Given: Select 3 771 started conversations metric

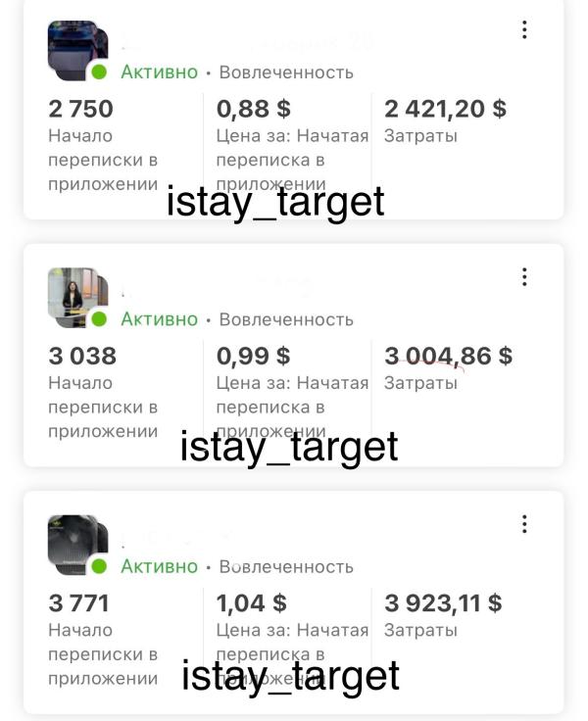Looking at the screenshot, I should tap(78, 602).
